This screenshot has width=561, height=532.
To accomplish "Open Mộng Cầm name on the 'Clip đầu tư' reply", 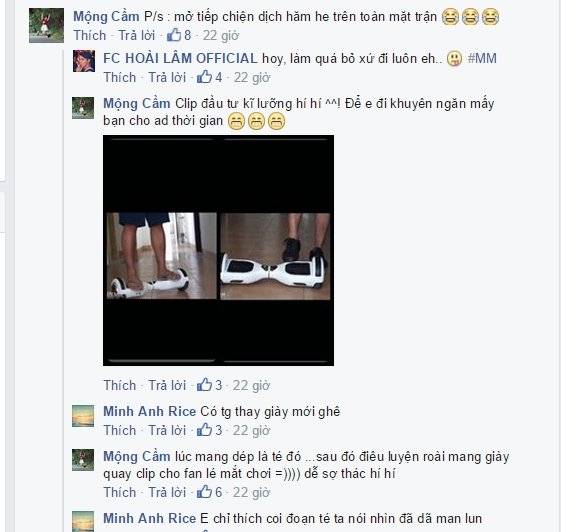I will (x=137, y=104).
